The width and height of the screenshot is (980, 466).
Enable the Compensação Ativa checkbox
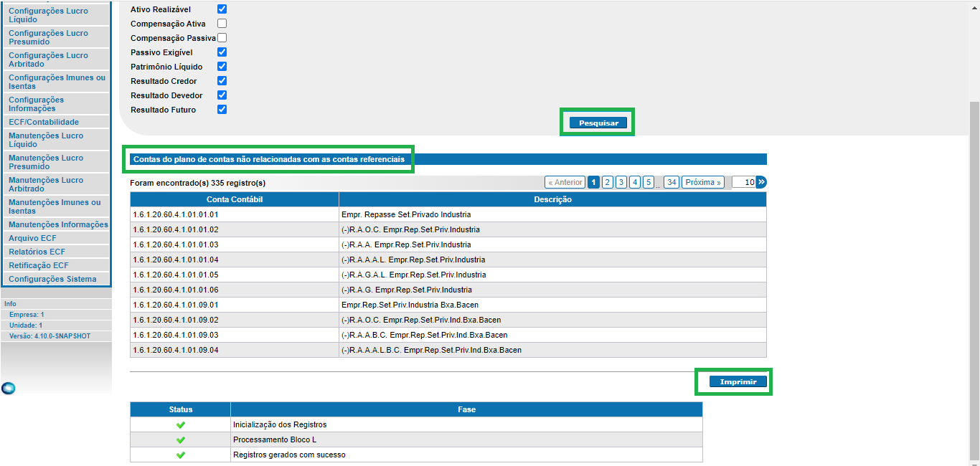click(222, 24)
